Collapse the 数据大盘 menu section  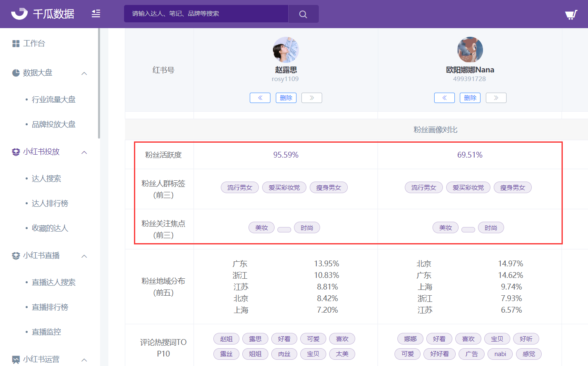pos(84,73)
